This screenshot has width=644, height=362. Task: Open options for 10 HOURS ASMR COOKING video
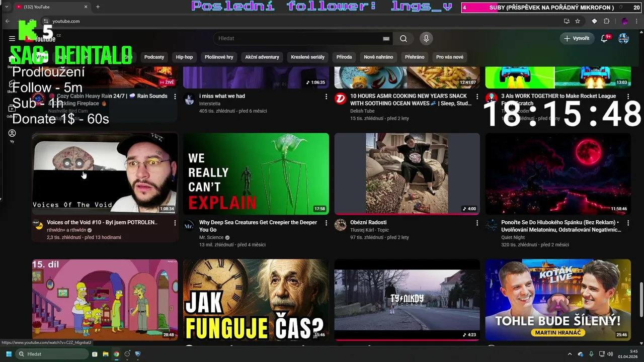tap(477, 97)
